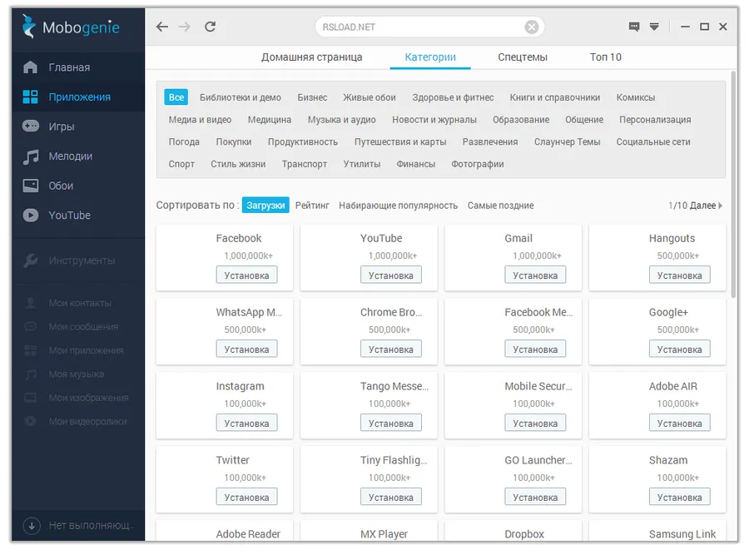Open the MX Player app title
The image size is (749, 560).
point(384,534)
